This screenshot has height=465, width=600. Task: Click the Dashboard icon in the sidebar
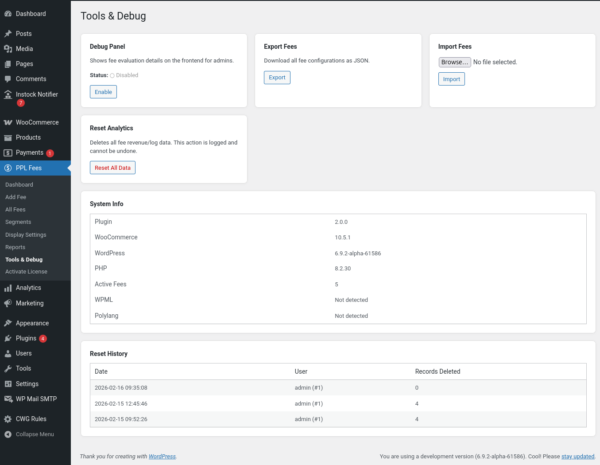8,14
